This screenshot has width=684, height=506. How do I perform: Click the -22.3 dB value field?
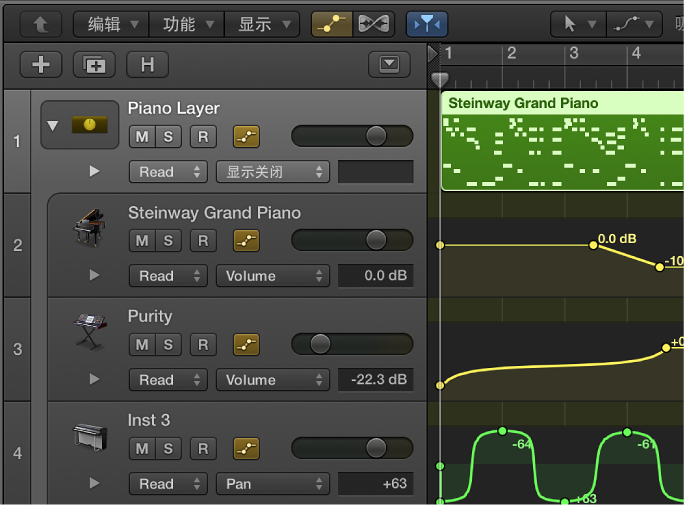click(x=376, y=379)
